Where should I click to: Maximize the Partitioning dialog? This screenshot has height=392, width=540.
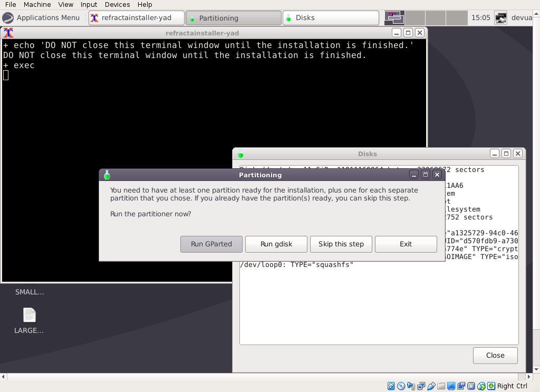(426, 175)
